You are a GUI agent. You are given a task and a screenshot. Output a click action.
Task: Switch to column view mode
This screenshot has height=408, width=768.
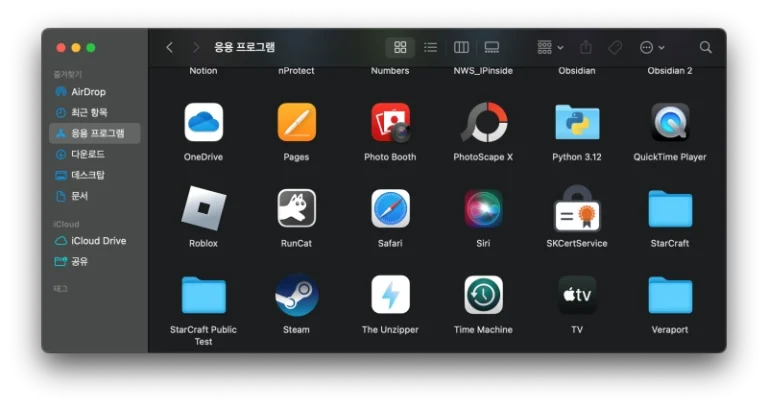click(x=461, y=47)
